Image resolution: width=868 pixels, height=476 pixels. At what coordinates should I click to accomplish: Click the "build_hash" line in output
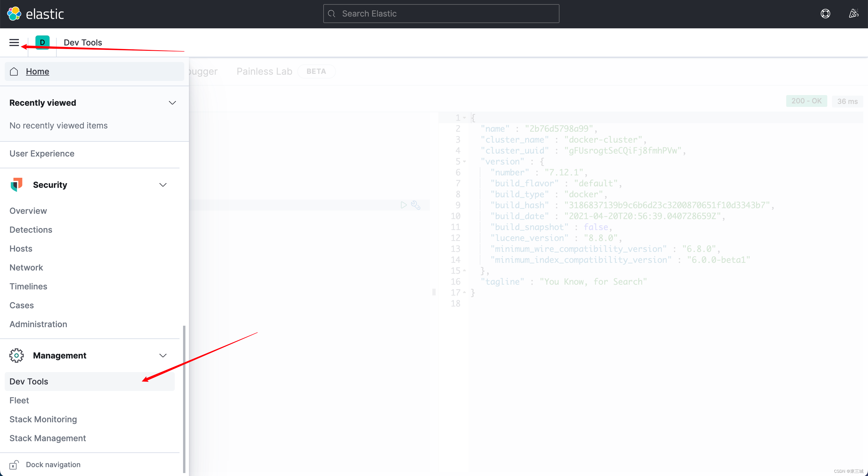click(632, 205)
